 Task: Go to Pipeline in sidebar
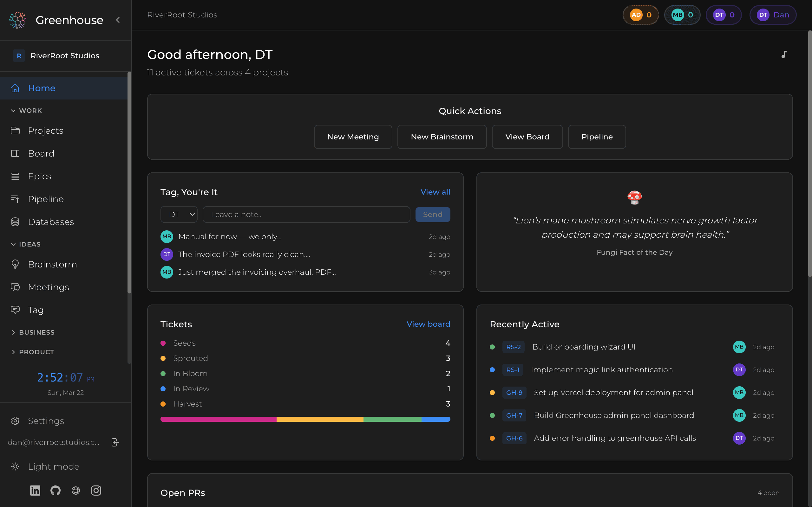point(46,199)
